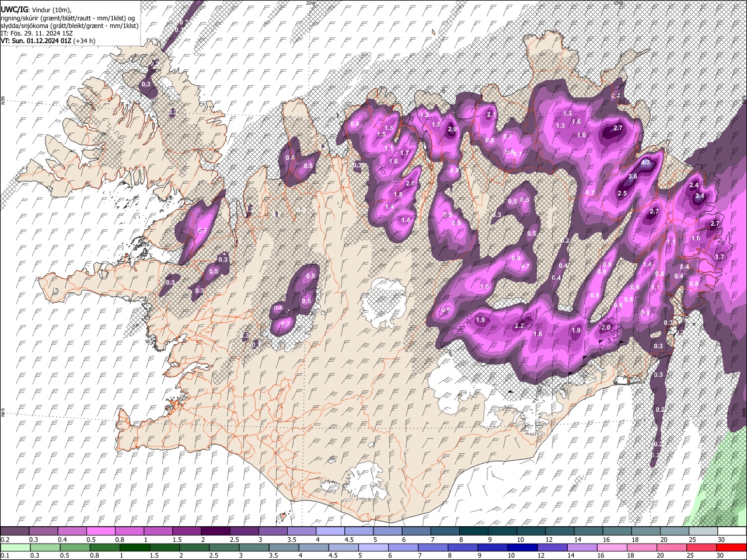Viewport: 747px width, 560px height.
Task: Select the 'IT: Fös. 29. 11. 2024 15Z' line
Action: point(37,34)
